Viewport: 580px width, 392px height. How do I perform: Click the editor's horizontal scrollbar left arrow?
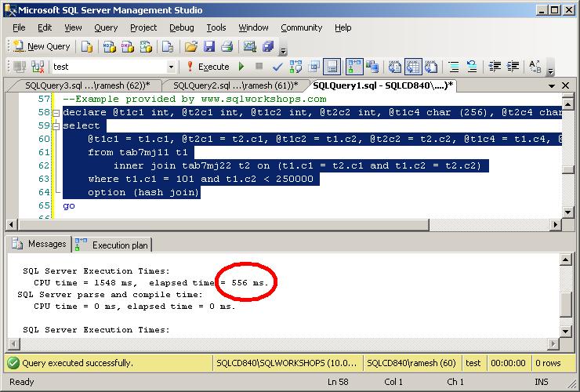coord(12,224)
